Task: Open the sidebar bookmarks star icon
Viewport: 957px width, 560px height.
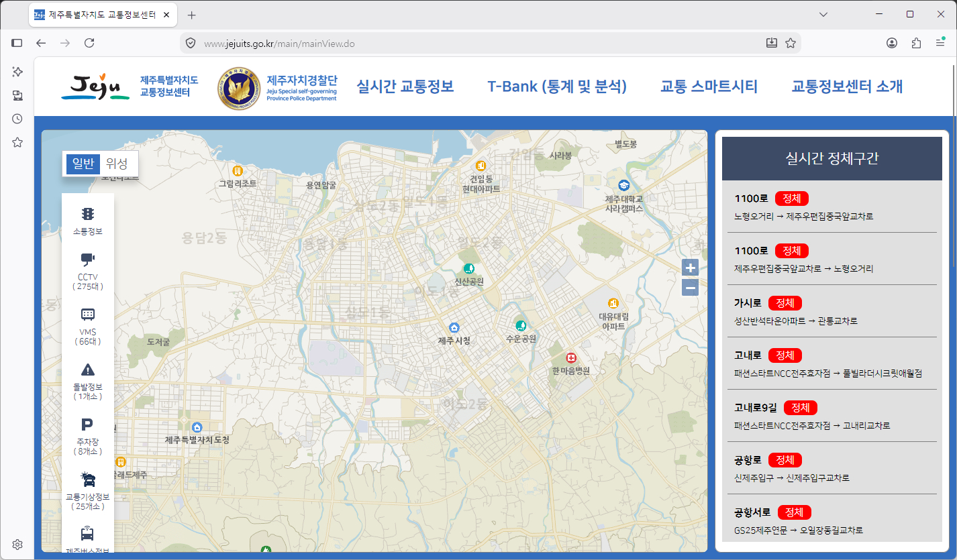Action: coord(17,142)
